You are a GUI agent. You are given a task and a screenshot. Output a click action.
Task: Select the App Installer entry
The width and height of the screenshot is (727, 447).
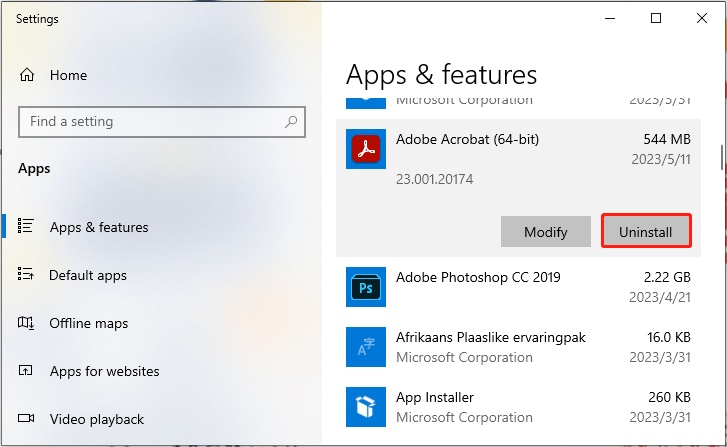(x=518, y=407)
